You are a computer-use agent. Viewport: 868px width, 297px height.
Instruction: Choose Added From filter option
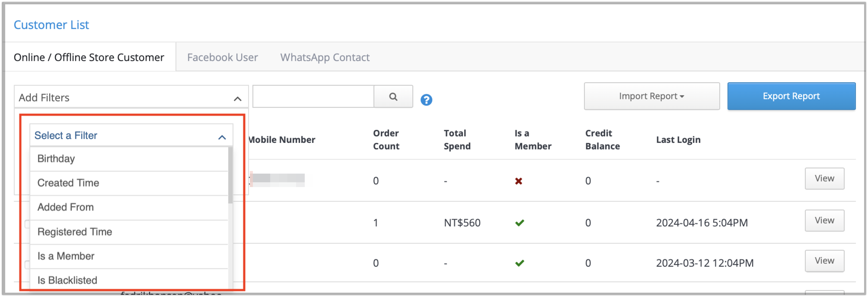129,207
